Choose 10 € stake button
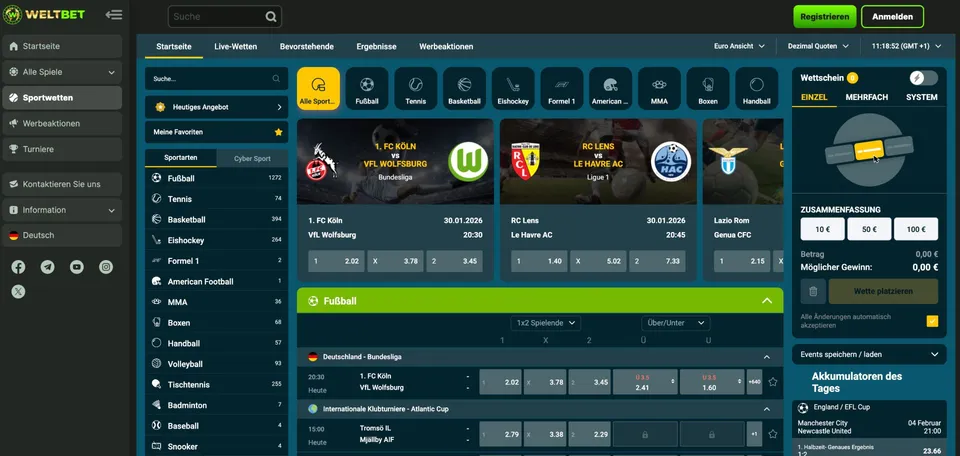 click(x=822, y=229)
